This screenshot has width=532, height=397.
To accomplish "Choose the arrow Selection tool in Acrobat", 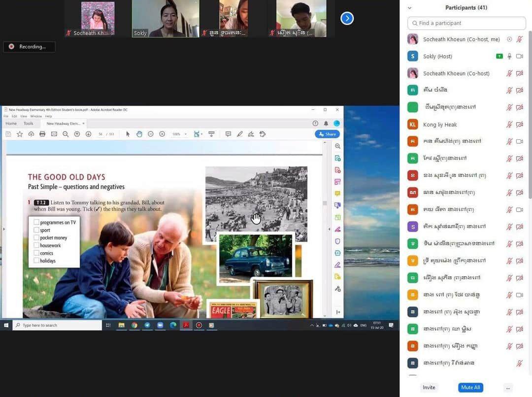I will click(128, 134).
